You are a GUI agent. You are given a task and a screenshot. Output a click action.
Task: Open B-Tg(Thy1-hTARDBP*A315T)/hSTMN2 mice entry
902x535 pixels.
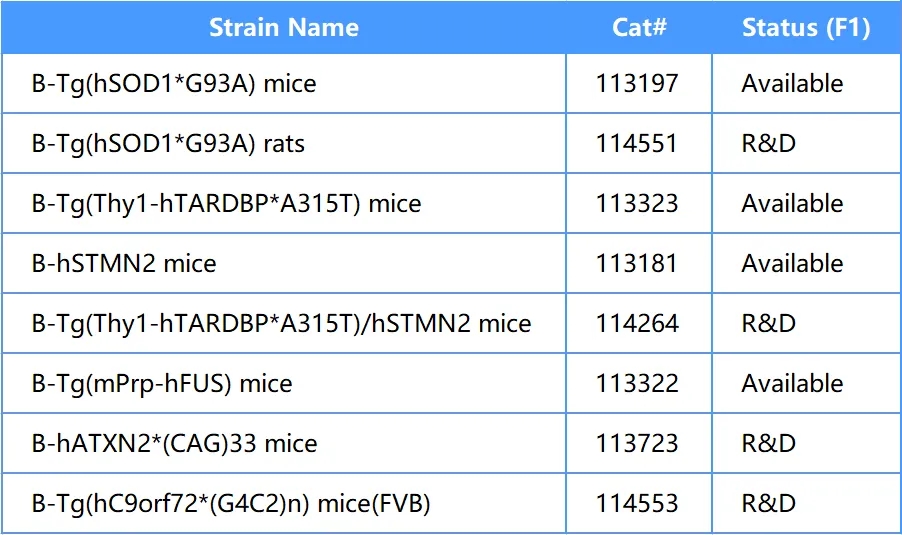click(x=281, y=324)
